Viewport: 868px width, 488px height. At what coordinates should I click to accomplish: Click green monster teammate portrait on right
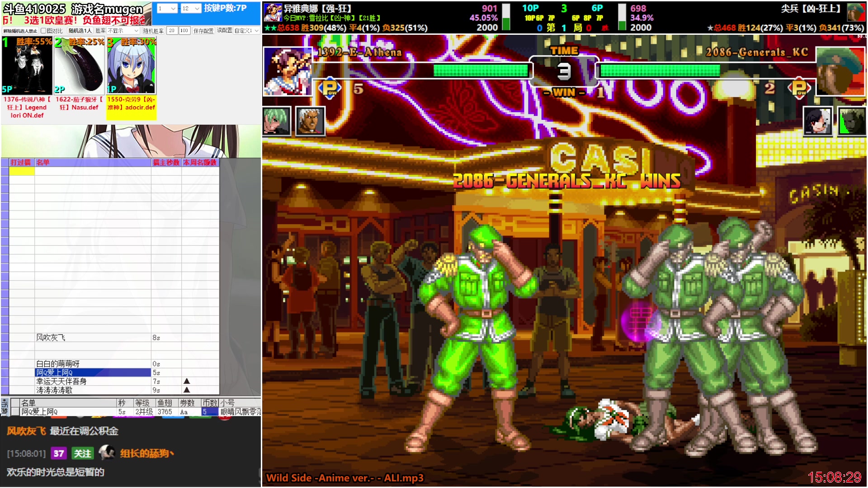[x=852, y=121]
